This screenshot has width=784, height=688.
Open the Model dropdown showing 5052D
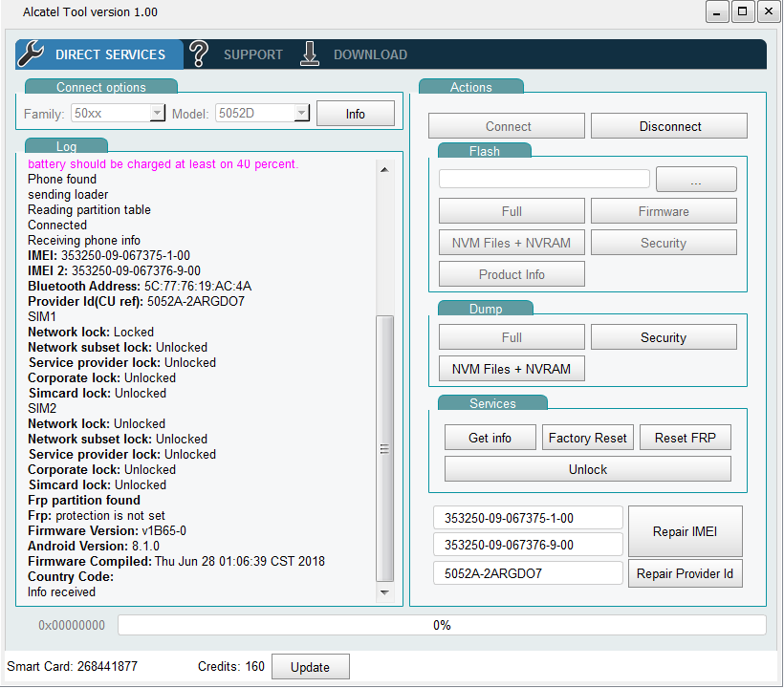point(262,114)
